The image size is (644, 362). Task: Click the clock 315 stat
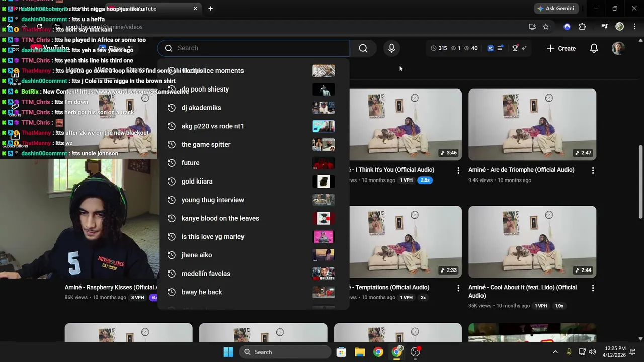[439, 48]
